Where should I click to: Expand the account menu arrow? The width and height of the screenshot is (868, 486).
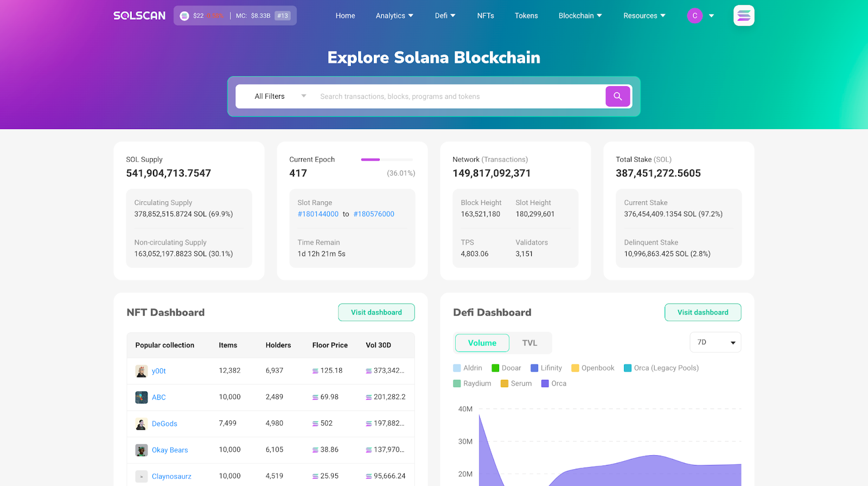coord(711,16)
